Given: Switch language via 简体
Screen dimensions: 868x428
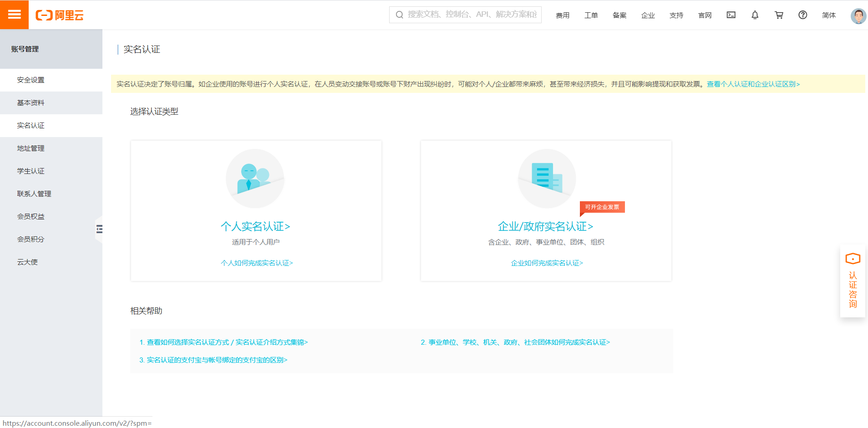Looking at the screenshot, I should click(x=829, y=15).
